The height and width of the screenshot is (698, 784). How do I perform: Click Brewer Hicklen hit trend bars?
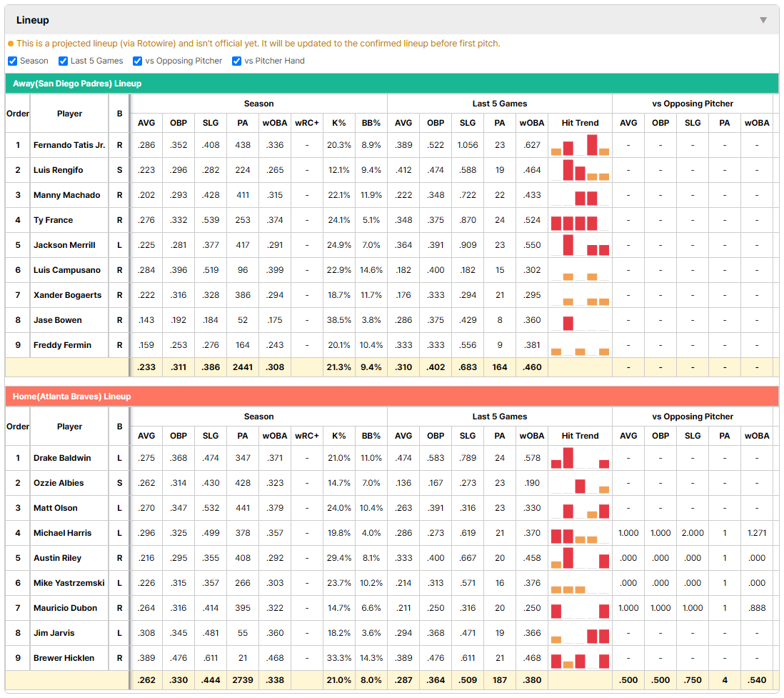(x=580, y=658)
